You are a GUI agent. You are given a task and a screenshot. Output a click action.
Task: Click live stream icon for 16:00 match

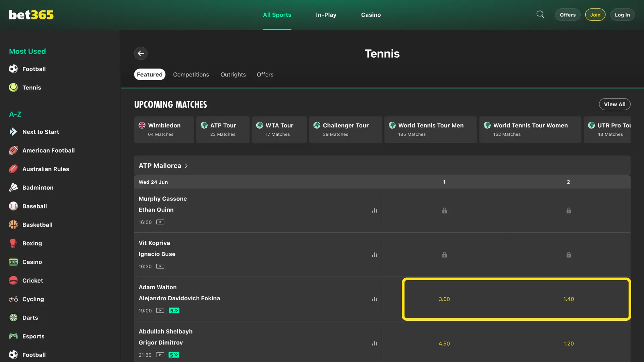pos(160,222)
